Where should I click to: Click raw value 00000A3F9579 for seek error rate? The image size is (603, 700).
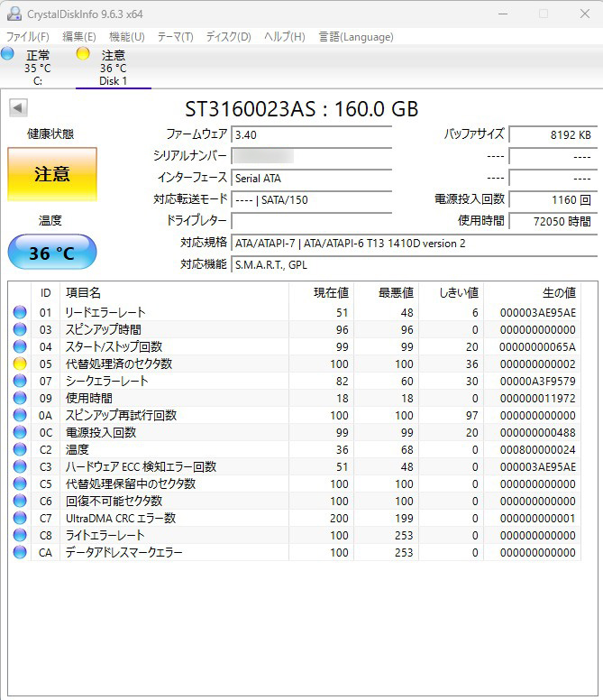pos(538,382)
